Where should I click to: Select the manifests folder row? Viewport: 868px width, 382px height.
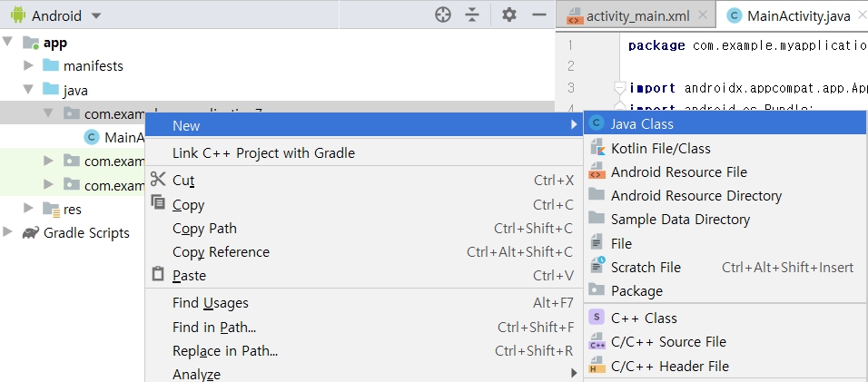pyautogui.click(x=277, y=66)
